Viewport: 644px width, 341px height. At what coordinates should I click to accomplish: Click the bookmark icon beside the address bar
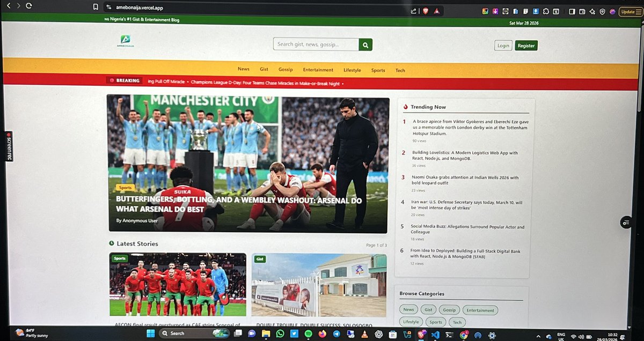(96, 7)
